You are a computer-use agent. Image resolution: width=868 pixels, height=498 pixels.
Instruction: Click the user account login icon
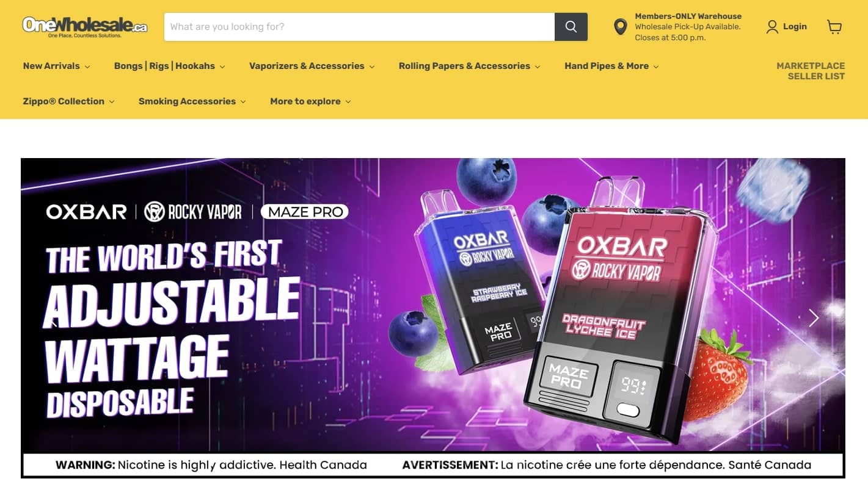coord(772,27)
